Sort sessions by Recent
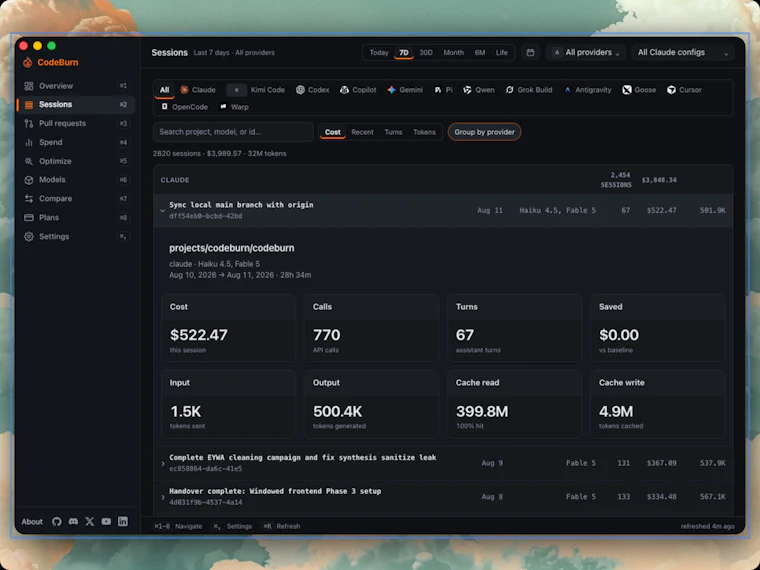Screen dimensions: 760x570 pos(362,132)
